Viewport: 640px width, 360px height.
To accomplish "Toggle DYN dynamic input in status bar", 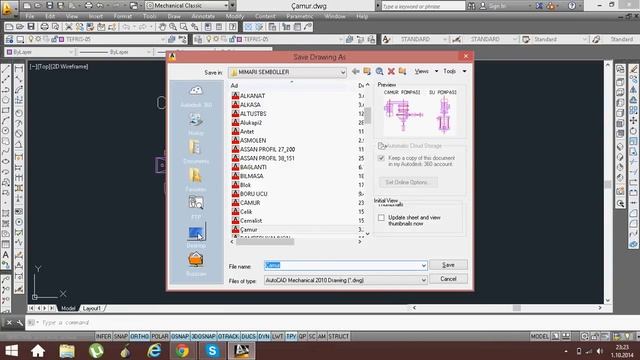I will coord(264,336).
